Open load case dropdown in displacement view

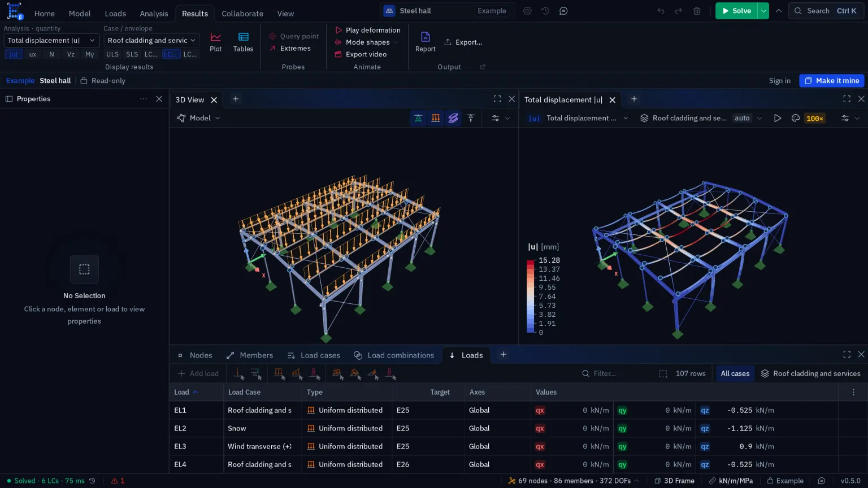click(701, 118)
